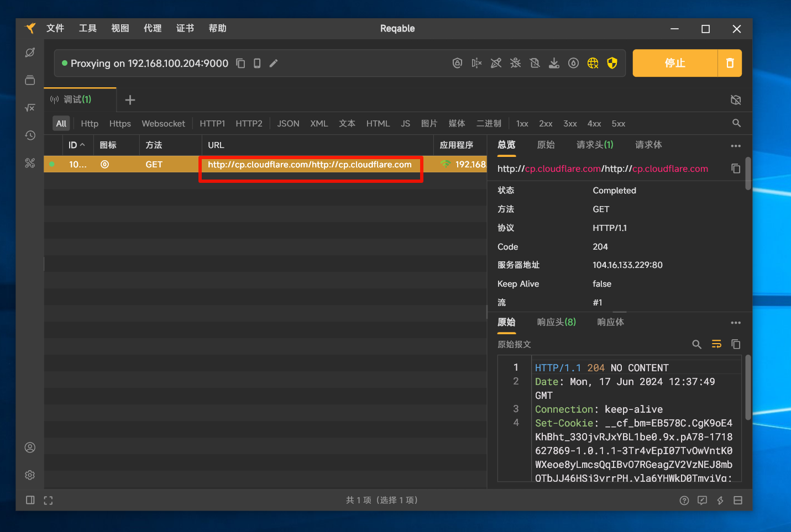791x532 pixels.
Task: Click the yellow shield icon in proxy bar
Action: pyautogui.click(x=612, y=63)
